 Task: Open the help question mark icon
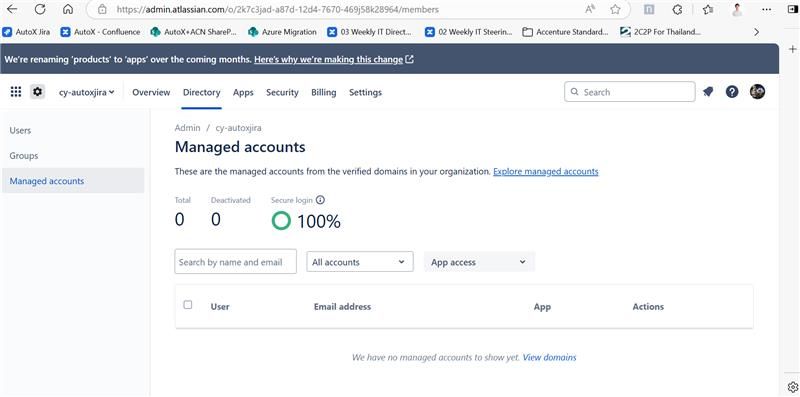point(732,92)
